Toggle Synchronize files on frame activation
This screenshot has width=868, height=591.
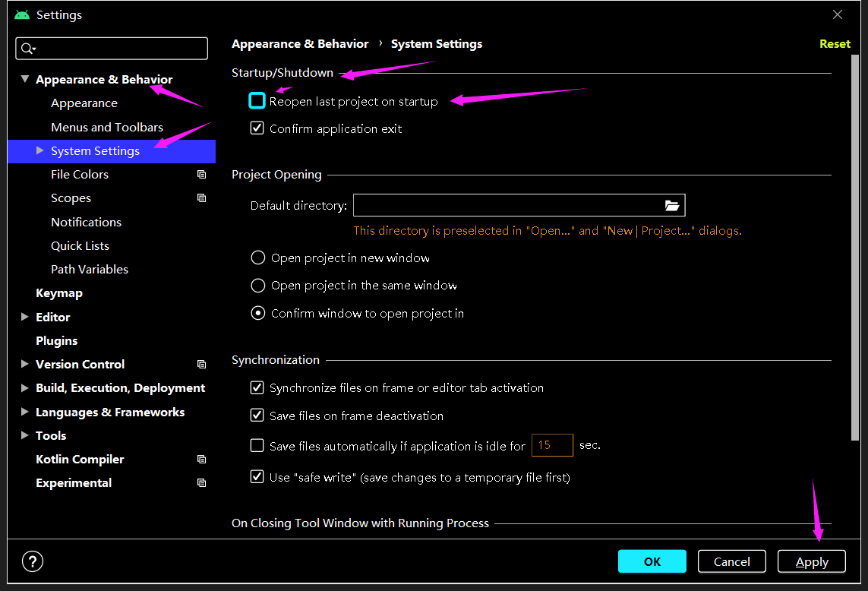257,387
